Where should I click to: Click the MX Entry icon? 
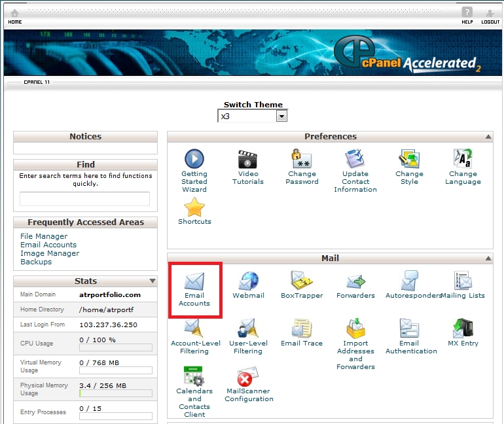pos(463,329)
